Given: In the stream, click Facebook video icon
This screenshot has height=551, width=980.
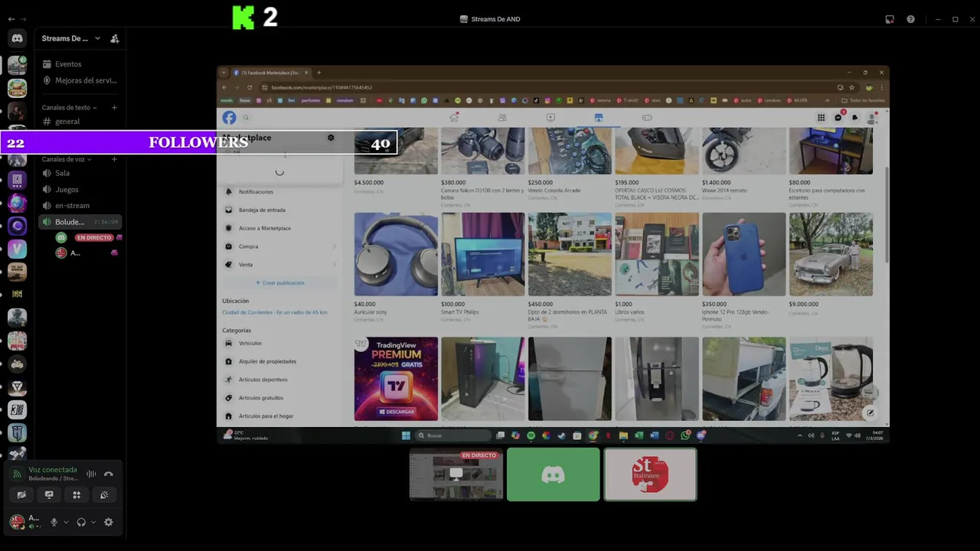Looking at the screenshot, I should point(550,117).
